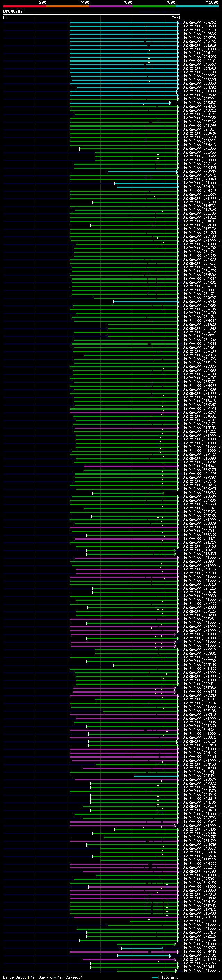222x980 pixels.
Task: Select the UniRef100_Q9XF98 label
Action: pyautogui.click(x=199, y=38)
